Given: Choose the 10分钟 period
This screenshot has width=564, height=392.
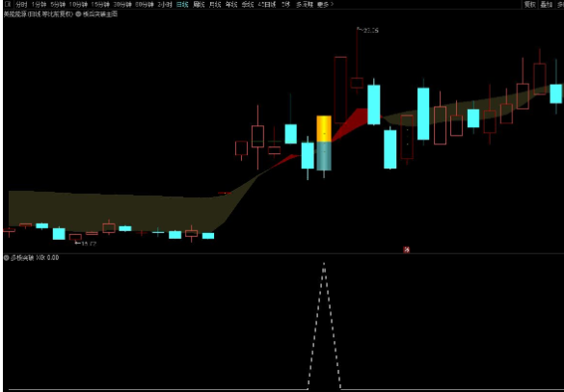Looking at the screenshot, I should [x=78, y=4].
